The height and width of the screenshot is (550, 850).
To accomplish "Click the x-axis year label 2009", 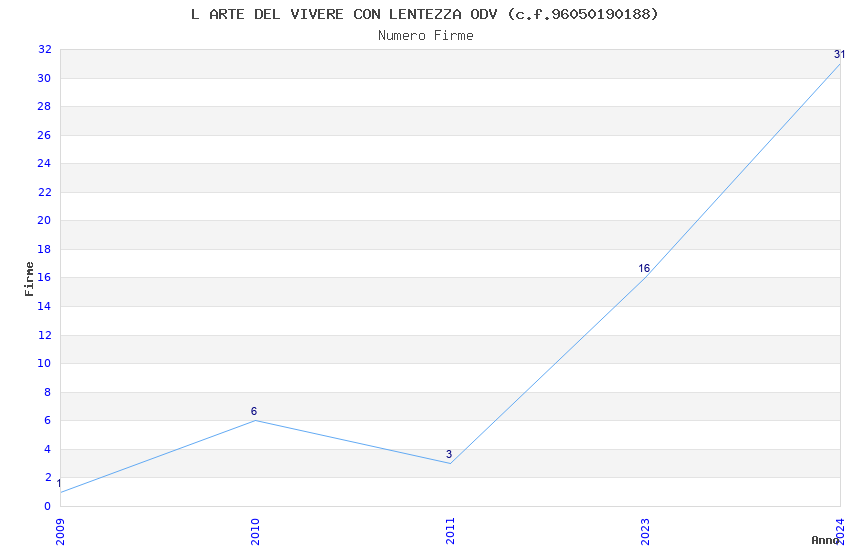I will pos(60,532).
